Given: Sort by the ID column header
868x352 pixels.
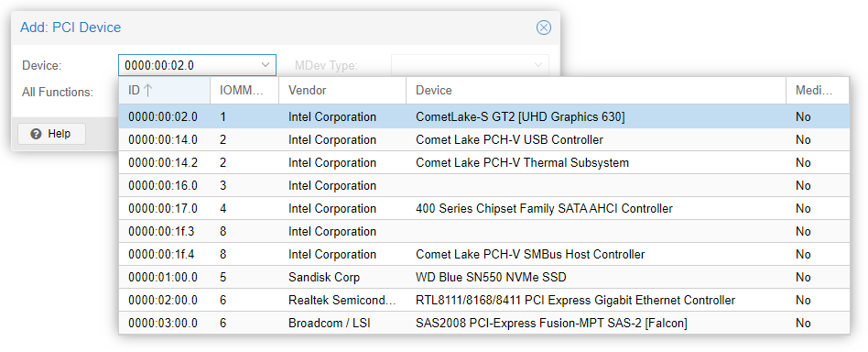Looking at the screenshot, I should [x=165, y=91].
